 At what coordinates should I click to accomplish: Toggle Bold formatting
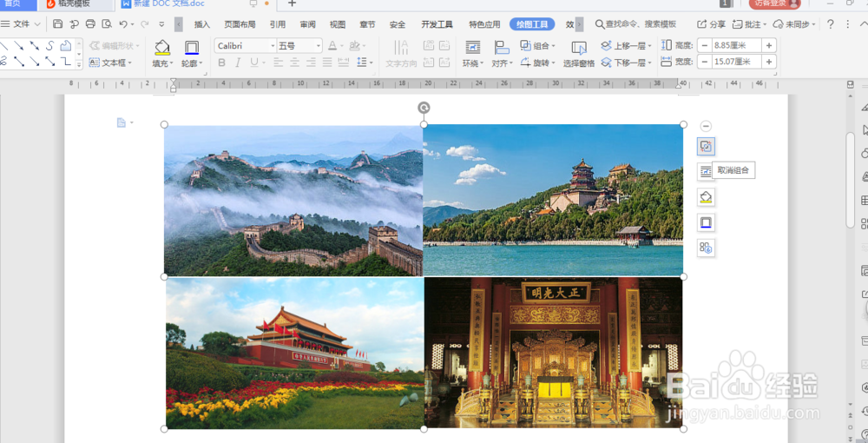[x=222, y=63]
